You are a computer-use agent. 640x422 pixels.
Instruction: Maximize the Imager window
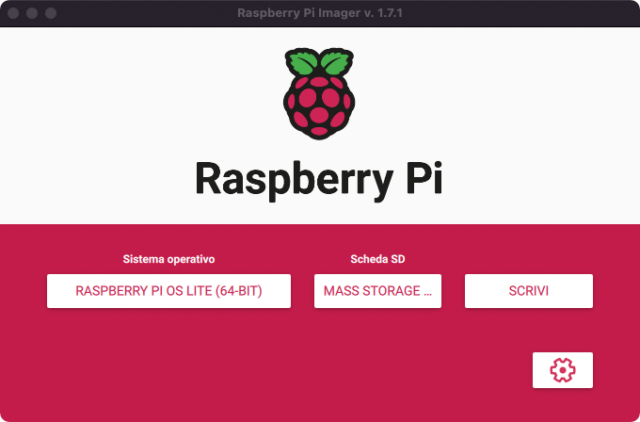click(50, 14)
